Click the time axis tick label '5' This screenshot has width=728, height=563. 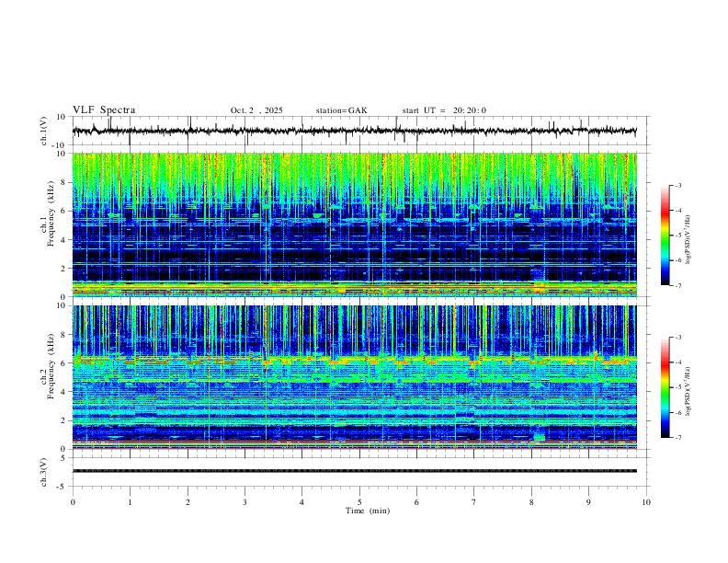359,502
